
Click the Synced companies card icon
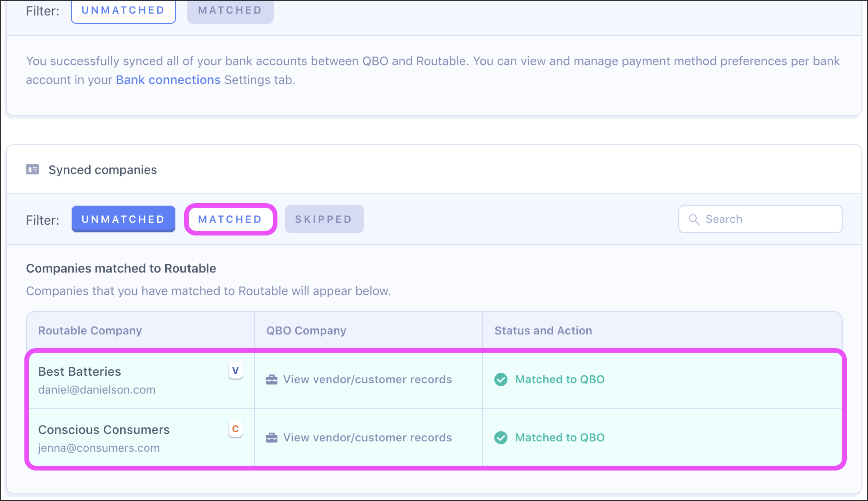pyautogui.click(x=32, y=169)
